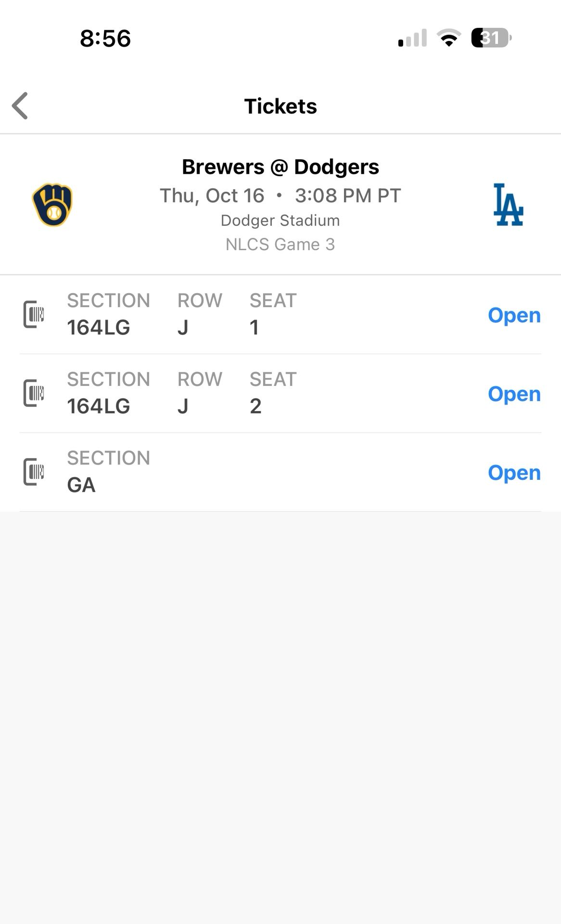Tap the 8:56 status bar clock
This screenshot has width=561, height=924.
point(105,38)
